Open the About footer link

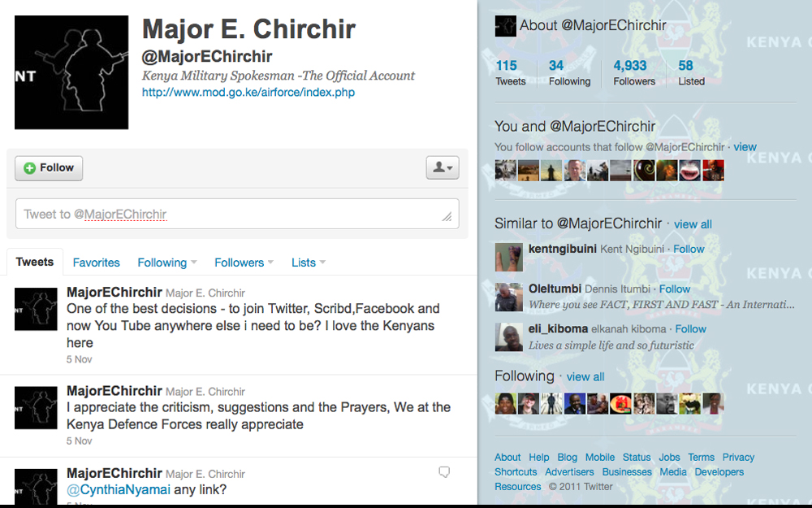click(x=508, y=457)
